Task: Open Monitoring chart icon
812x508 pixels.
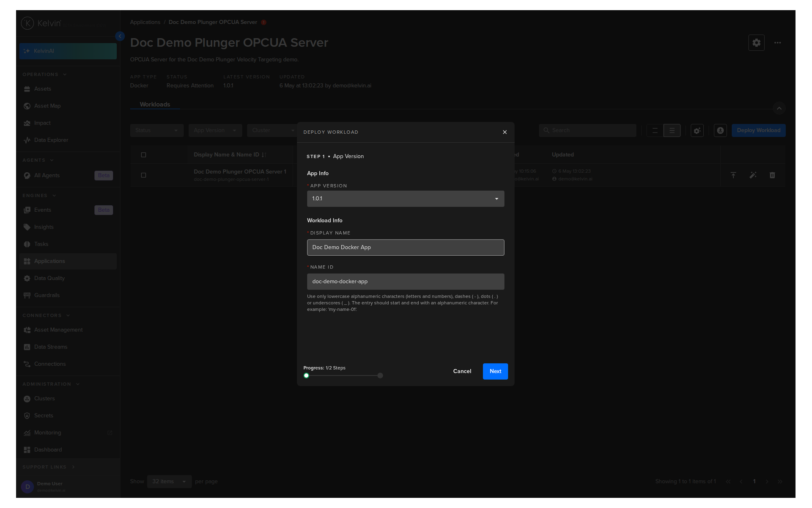Action: [27, 433]
